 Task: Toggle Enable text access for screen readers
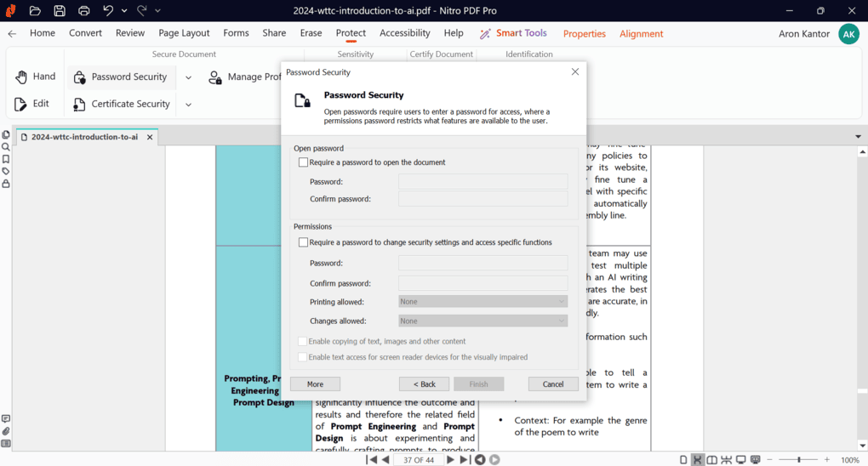click(302, 357)
